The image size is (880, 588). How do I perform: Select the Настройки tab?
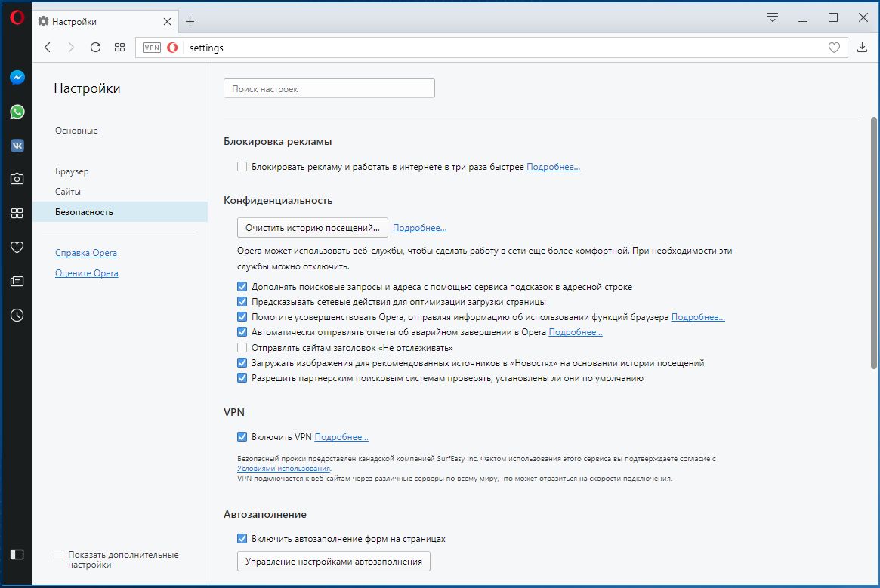tap(105, 21)
